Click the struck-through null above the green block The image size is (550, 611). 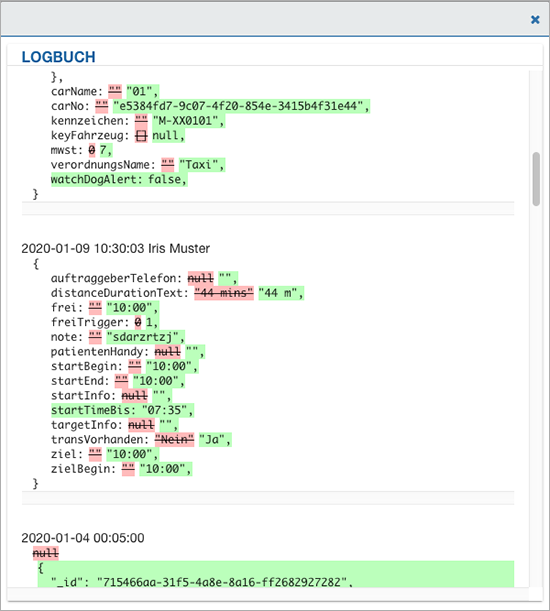pyautogui.click(x=46, y=553)
